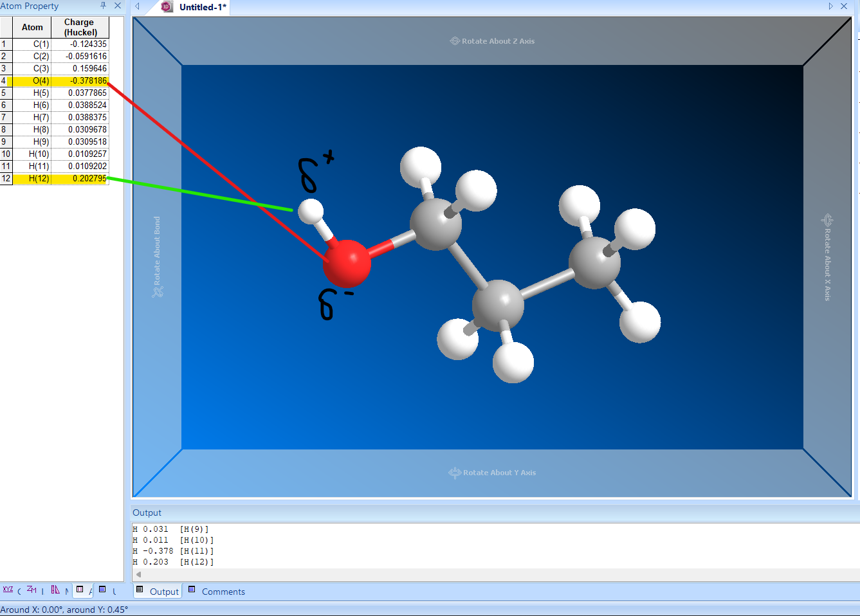The width and height of the screenshot is (860, 616).
Task: Click Output panel horizontal scrollbar left arrow
Action: click(138, 575)
